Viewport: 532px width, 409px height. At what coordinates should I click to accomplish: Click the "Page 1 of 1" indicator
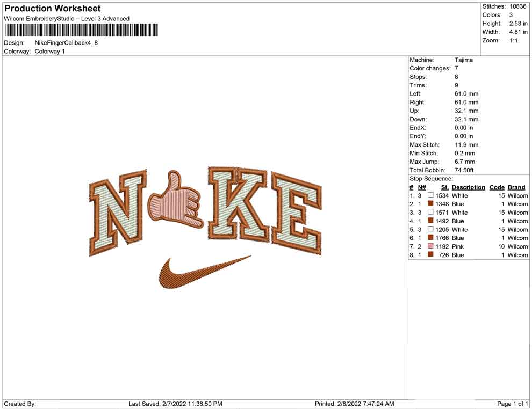[x=512, y=404]
